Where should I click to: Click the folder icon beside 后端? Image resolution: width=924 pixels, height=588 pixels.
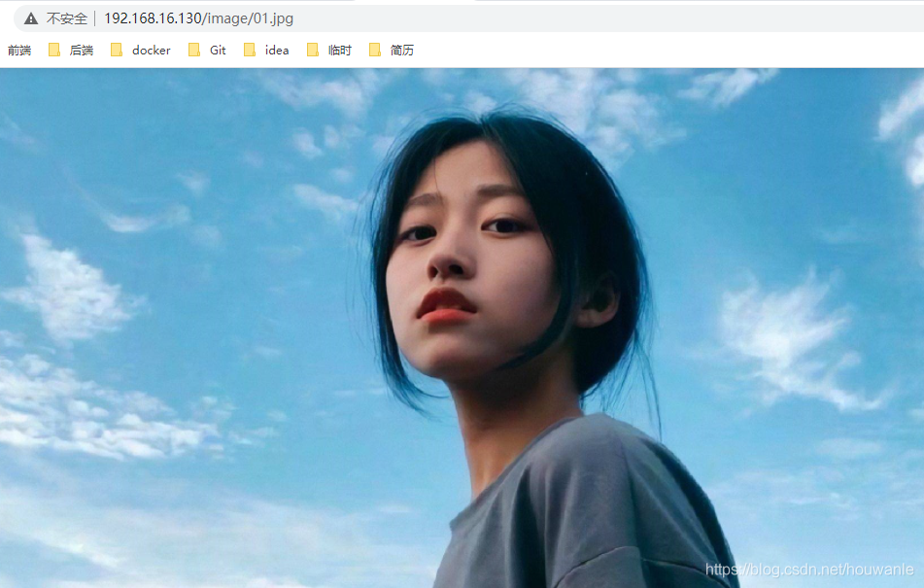[54, 51]
